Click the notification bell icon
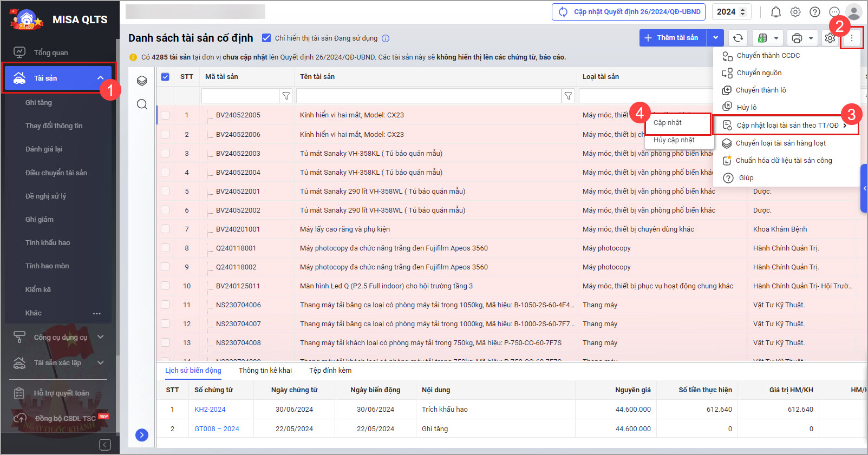The width and height of the screenshot is (868, 455). [775, 12]
